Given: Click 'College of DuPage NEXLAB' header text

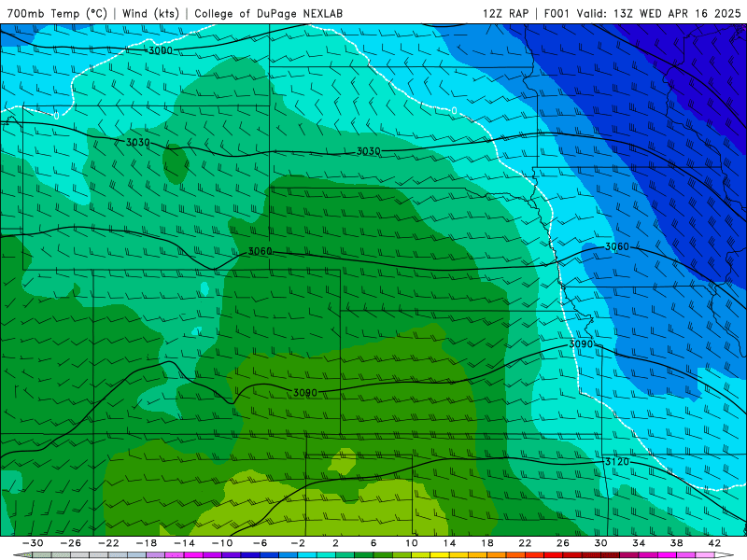Looking at the screenshot, I should click(x=268, y=13).
